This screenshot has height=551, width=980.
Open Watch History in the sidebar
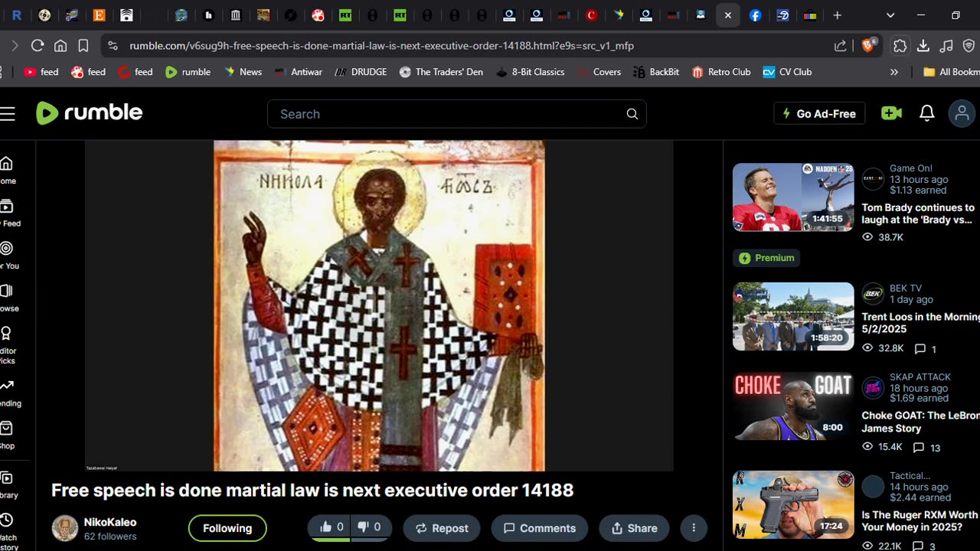(7, 530)
